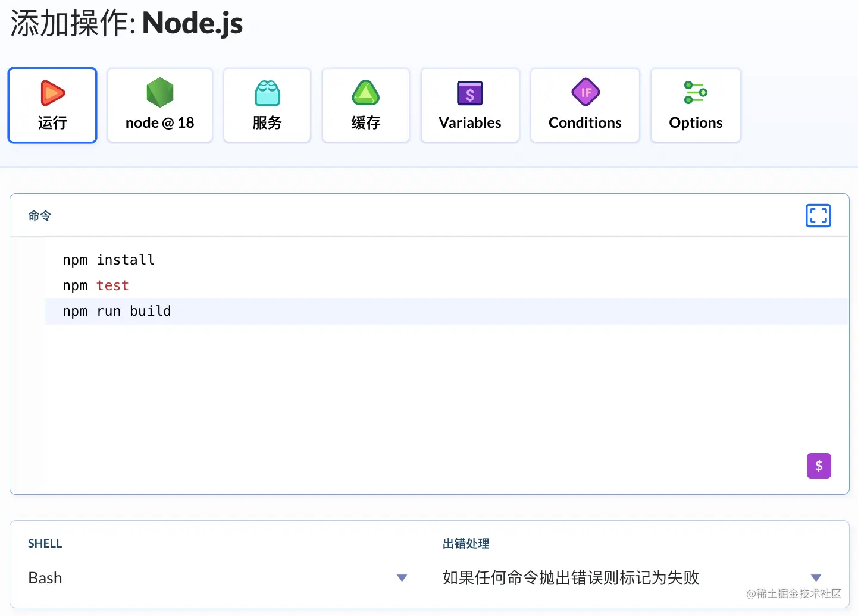Open the node @ 18 tab

click(x=160, y=105)
